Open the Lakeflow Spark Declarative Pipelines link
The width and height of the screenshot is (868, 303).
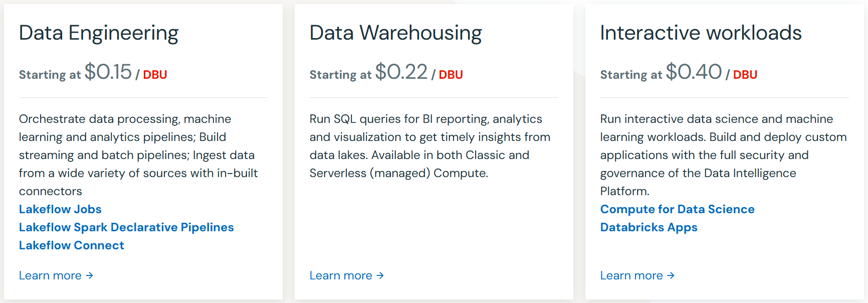126,227
